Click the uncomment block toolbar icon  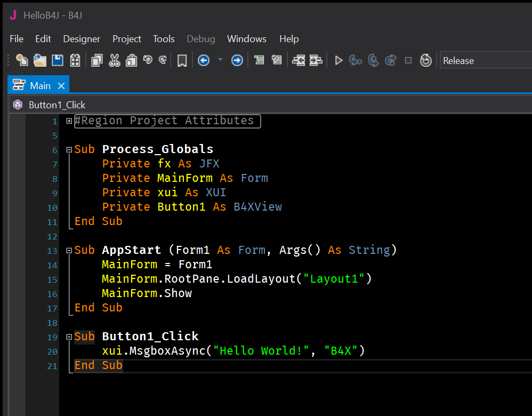(x=277, y=60)
